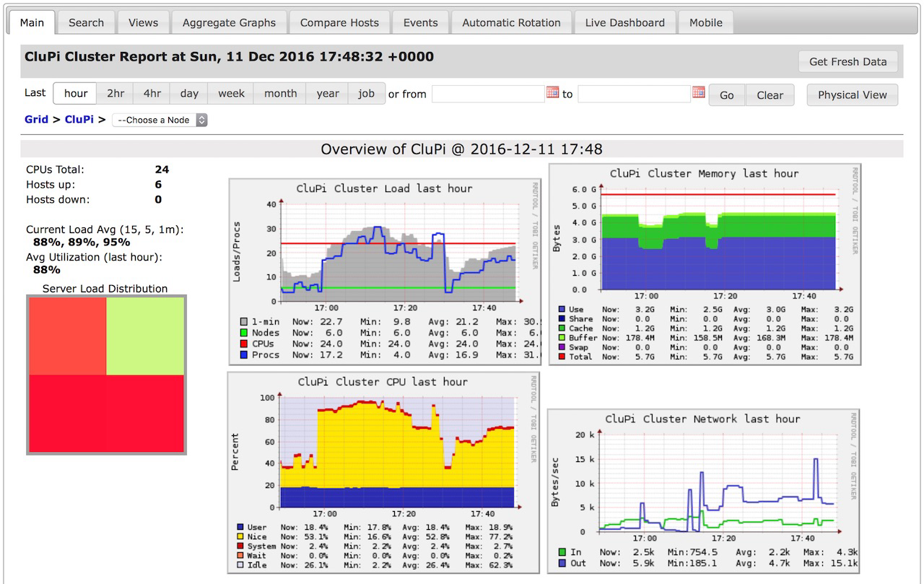The image size is (924, 584).
Task: Click the light green load distribution cell
Action: pyautogui.click(x=145, y=336)
